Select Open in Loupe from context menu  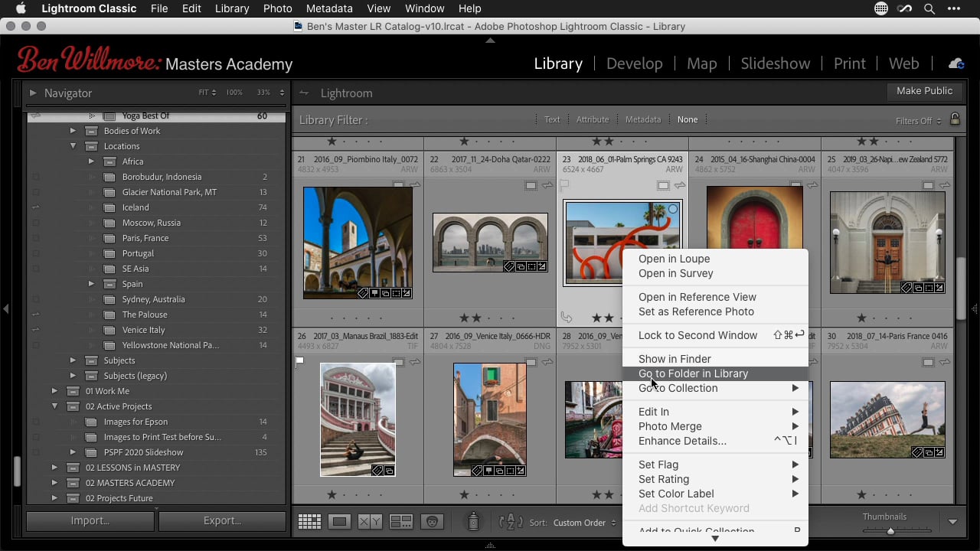click(715, 259)
